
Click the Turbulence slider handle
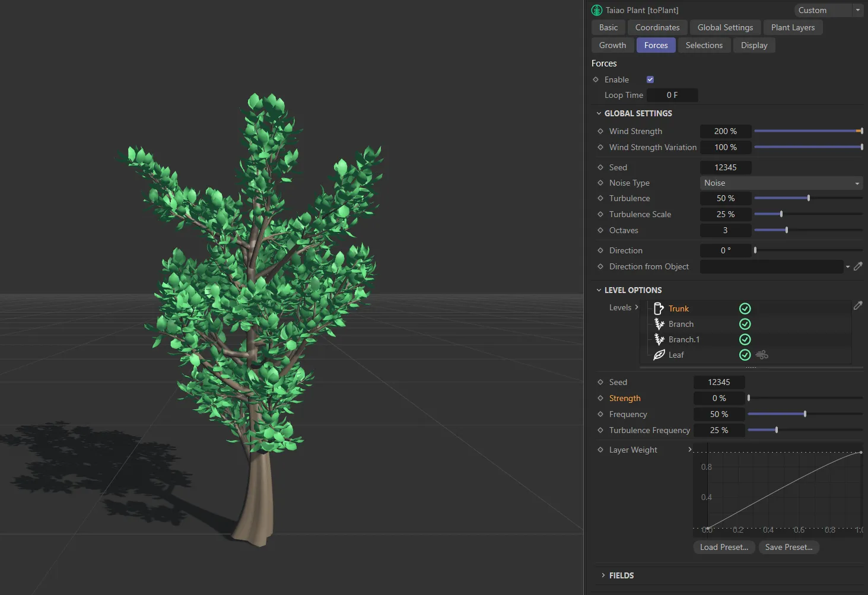[x=809, y=198]
